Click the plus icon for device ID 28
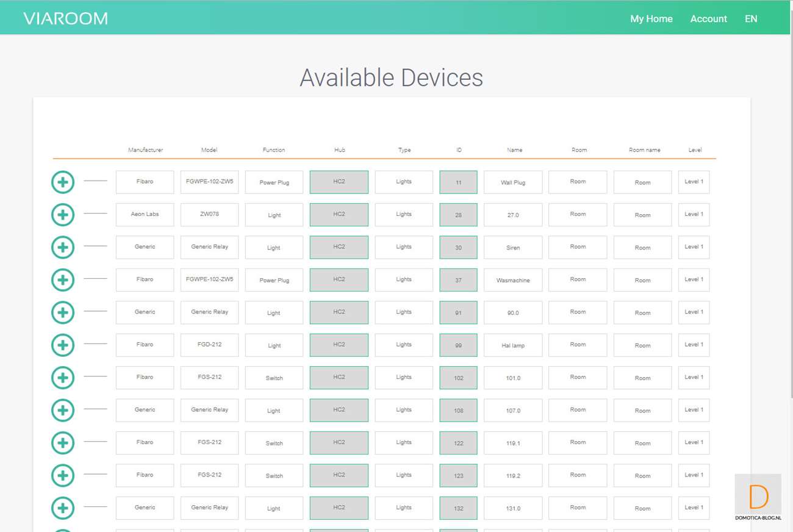The height and width of the screenshot is (532, 793). click(x=63, y=215)
